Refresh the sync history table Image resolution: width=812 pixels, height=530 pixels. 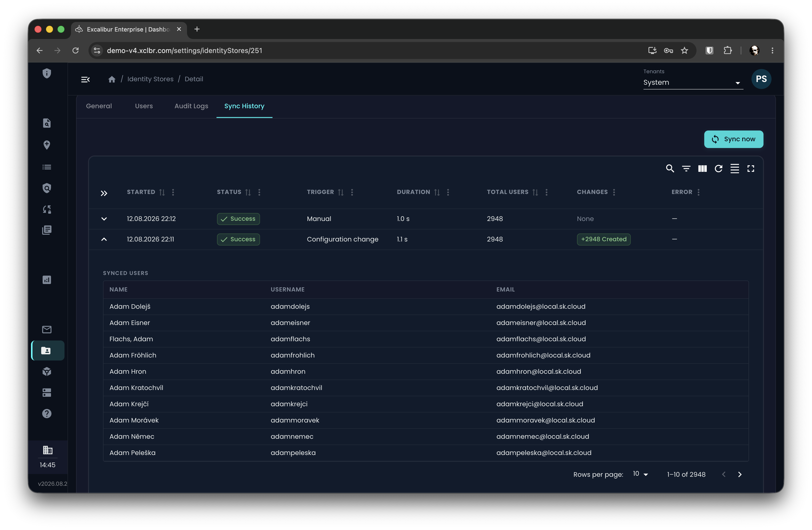[x=718, y=168]
